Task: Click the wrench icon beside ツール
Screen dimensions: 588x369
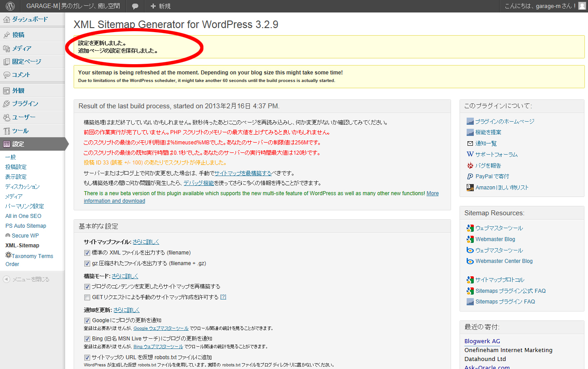Action: coord(6,131)
